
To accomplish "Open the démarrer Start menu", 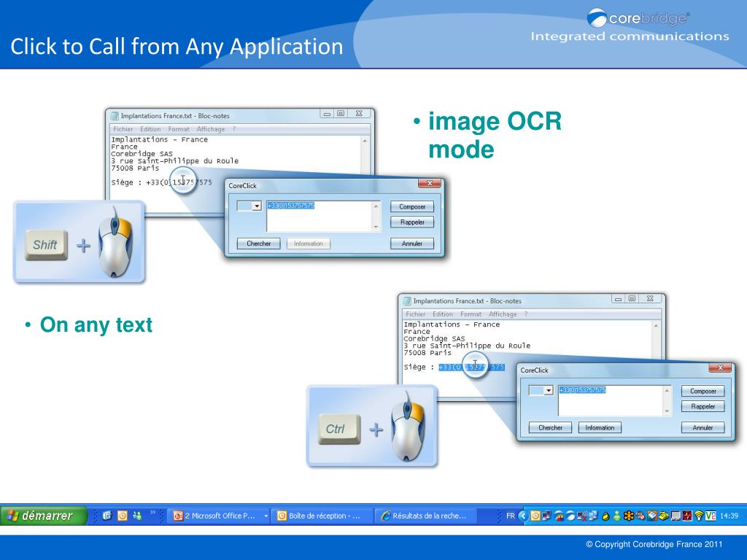I will click(x=43, y=516).
